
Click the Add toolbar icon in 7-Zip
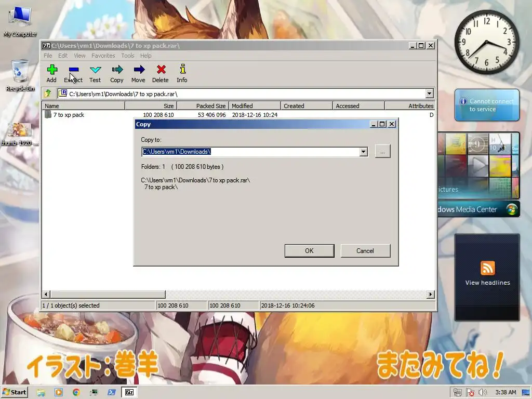coord(51,70)
